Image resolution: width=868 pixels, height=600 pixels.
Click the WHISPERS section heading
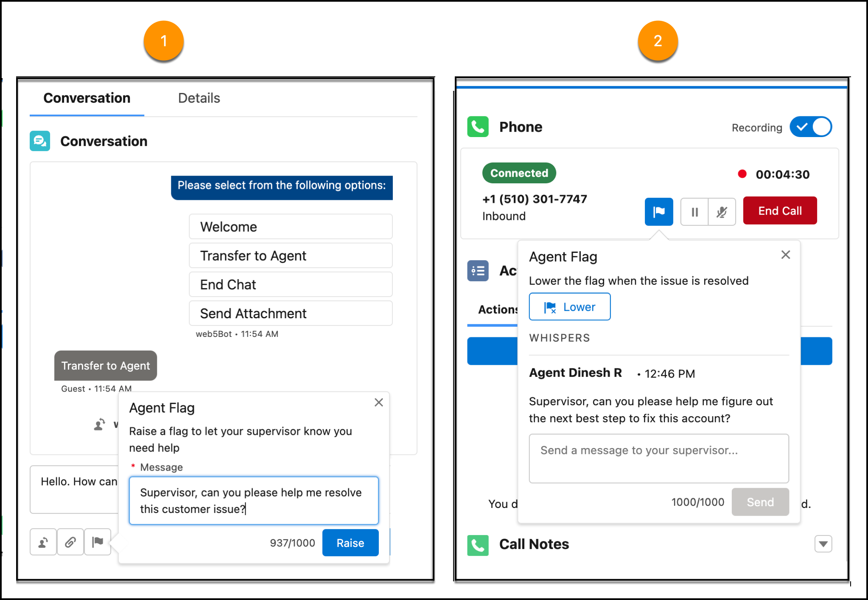click(560, 338)
